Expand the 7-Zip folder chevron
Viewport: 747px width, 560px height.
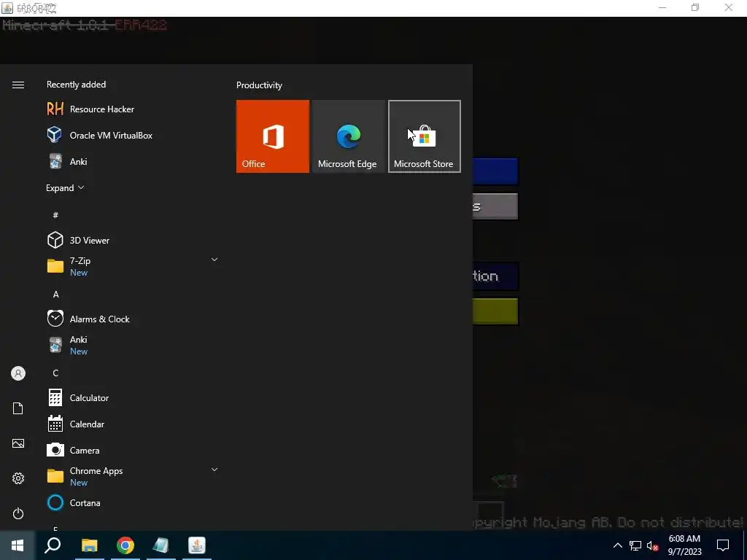[x=214, y=260]
